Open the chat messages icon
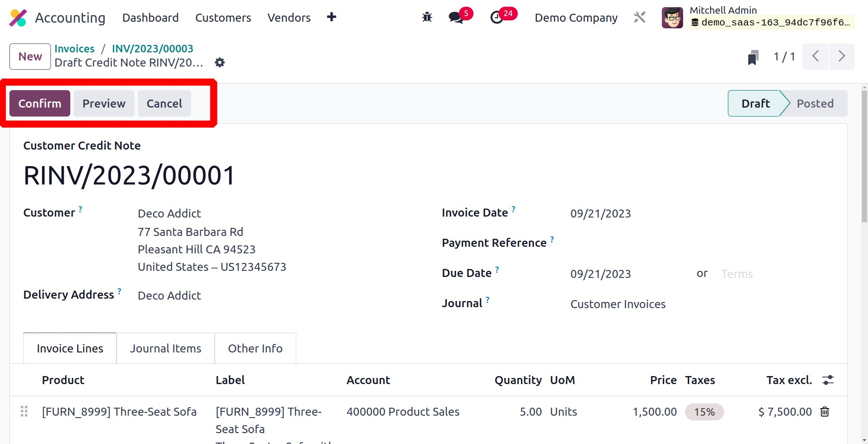Viewport: 868px width, 444px height. coord(456,18)
